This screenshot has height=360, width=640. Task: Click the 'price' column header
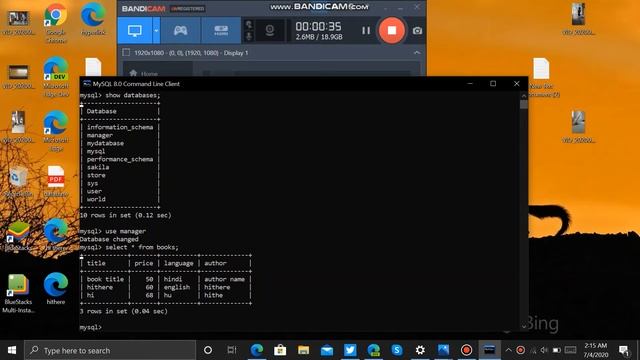[144, 263]
